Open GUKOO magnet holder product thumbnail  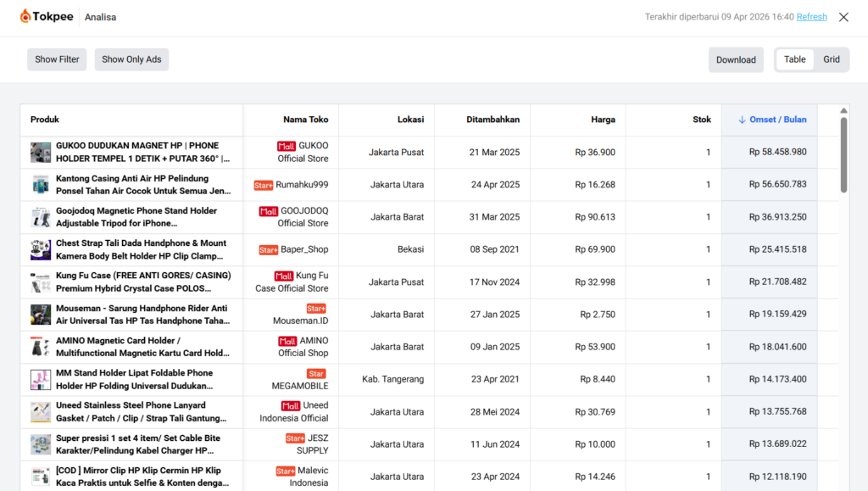pyautogui.click(x=41, y=153)
